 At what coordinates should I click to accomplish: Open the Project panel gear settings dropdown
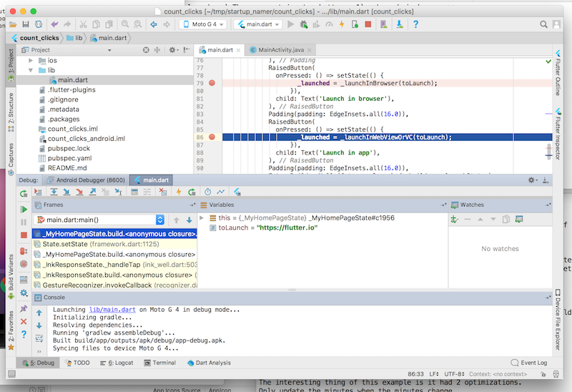pyautogui.click(x=173, y=50)
